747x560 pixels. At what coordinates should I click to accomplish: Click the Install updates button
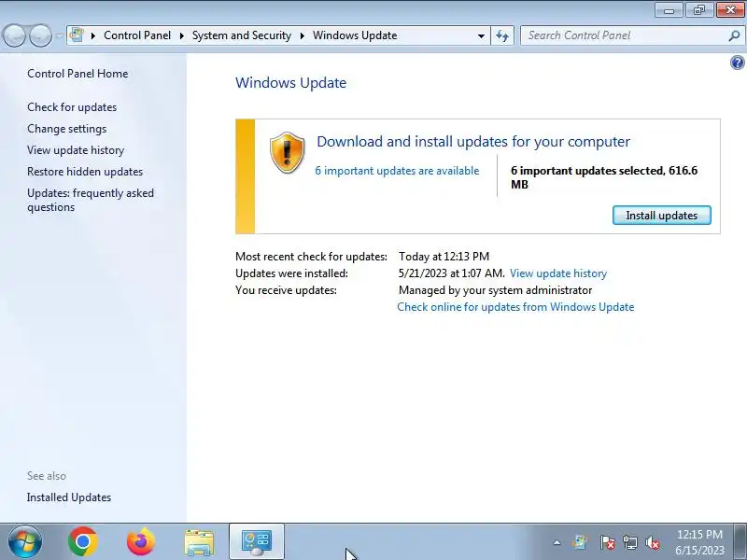[x=662, y=216]
